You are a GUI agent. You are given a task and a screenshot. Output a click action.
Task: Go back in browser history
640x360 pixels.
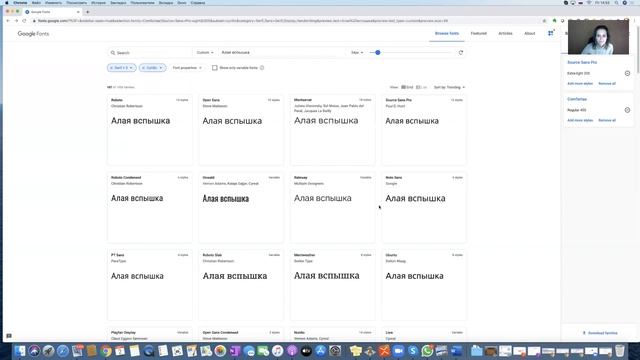[8, 21]
